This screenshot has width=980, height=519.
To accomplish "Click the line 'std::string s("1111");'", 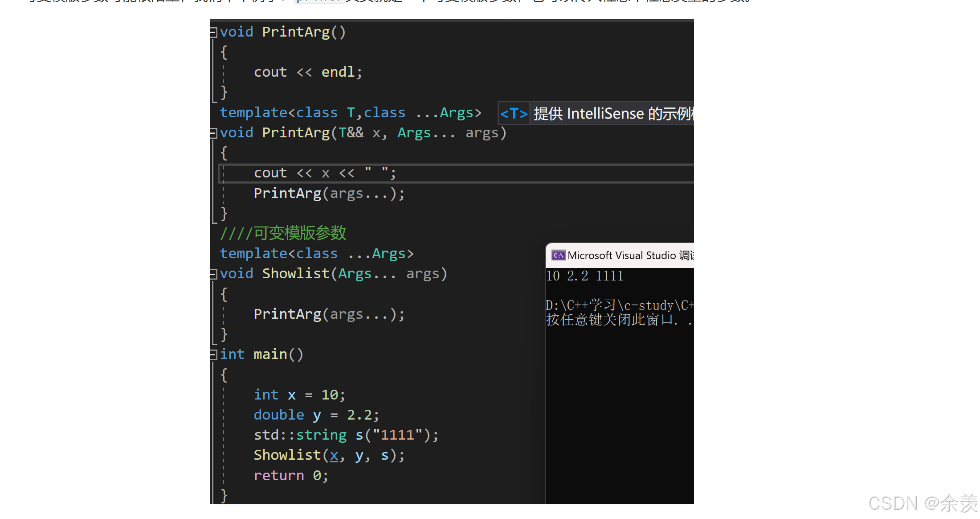I will pos(346,435).
